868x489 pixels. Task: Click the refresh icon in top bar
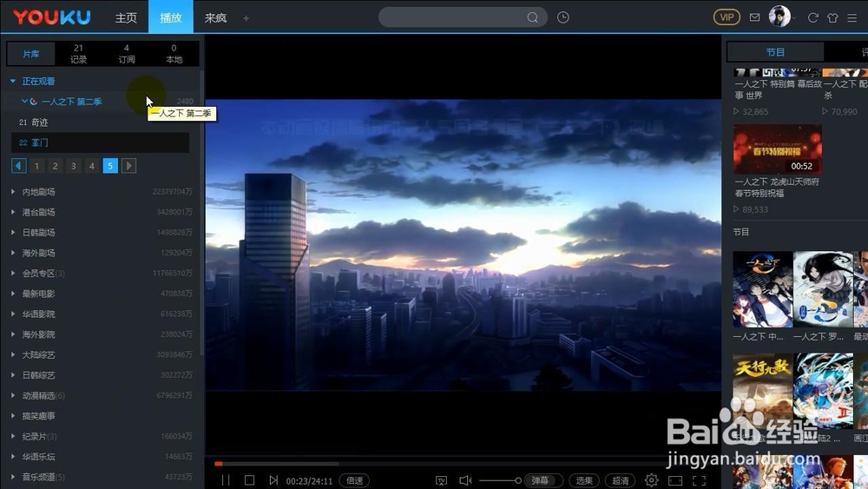click(812, 17)
